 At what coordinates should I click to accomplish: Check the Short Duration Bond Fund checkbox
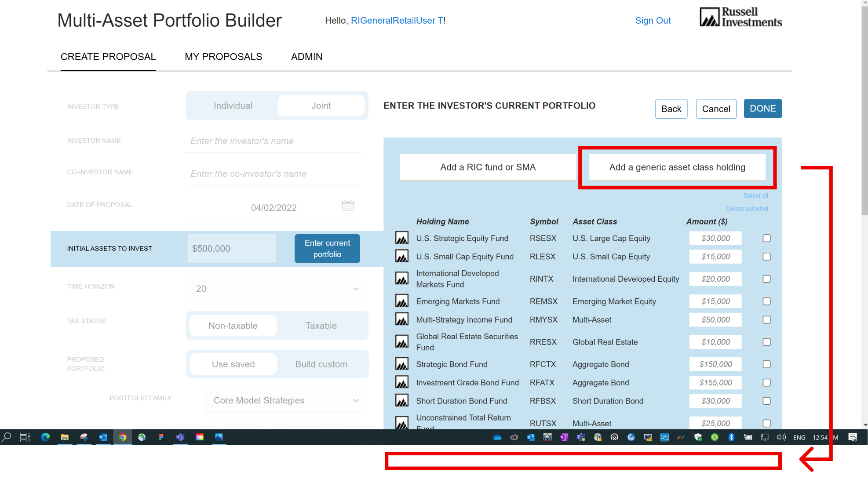(766, 401)
